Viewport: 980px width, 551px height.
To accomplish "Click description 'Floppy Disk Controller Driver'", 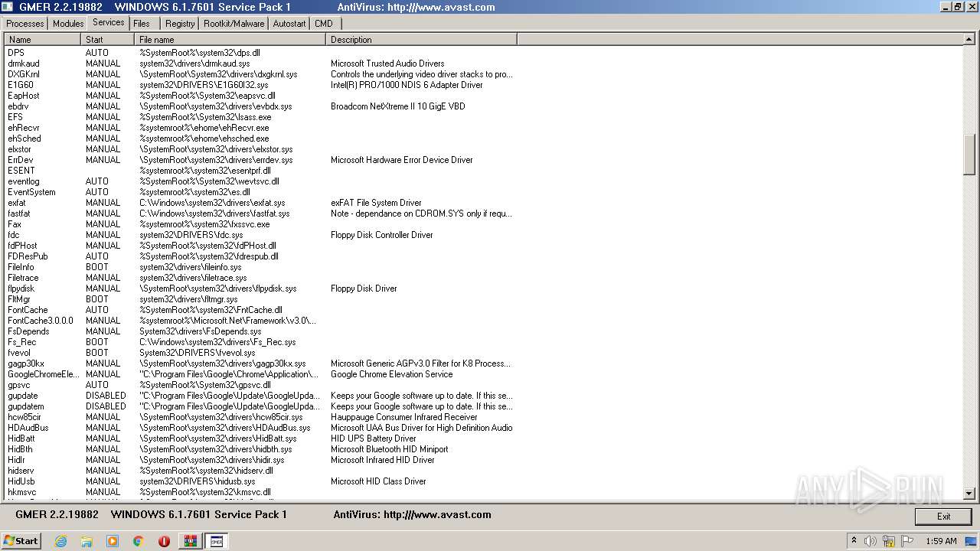I will (x=382, y=235).
